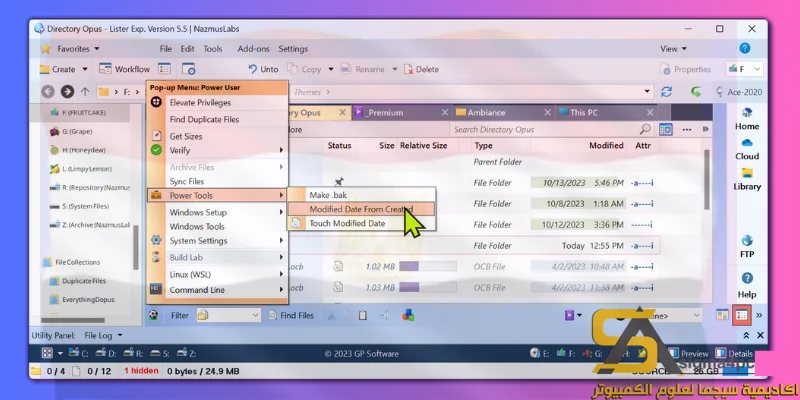Select L: (Limpy Lemon) drive in tree
Screen dimensions: 800x400
pos(87,169)
